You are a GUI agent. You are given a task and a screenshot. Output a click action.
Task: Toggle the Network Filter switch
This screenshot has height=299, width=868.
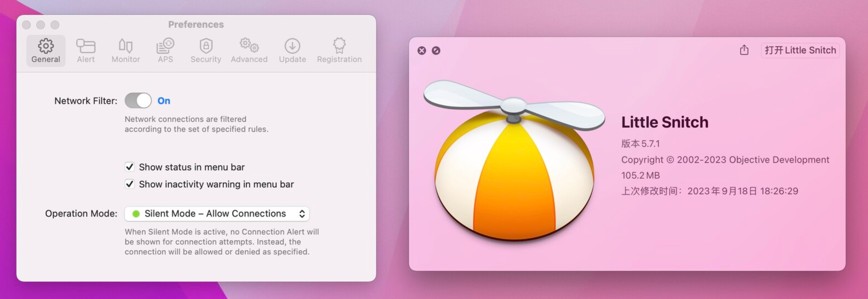[x=138, y=101]
